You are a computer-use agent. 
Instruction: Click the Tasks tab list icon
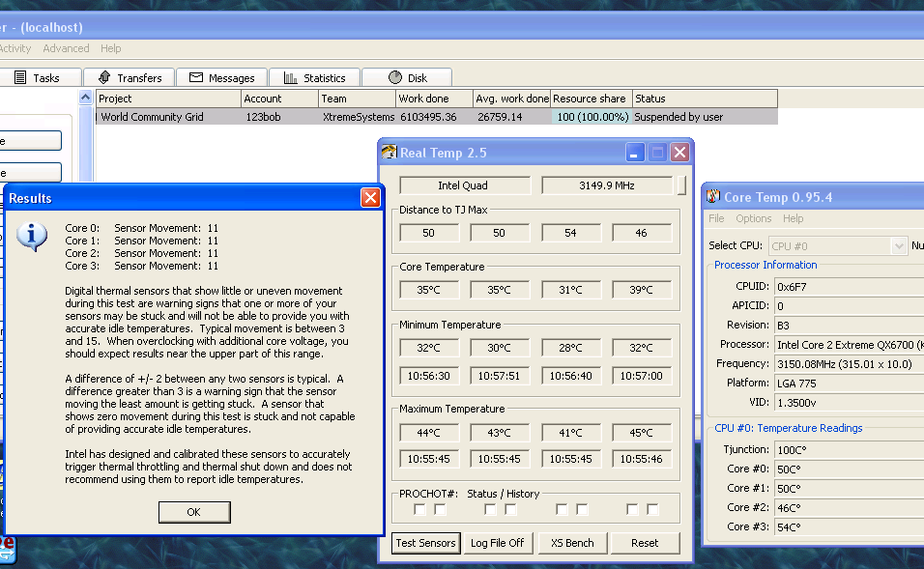tap(20, 77)
